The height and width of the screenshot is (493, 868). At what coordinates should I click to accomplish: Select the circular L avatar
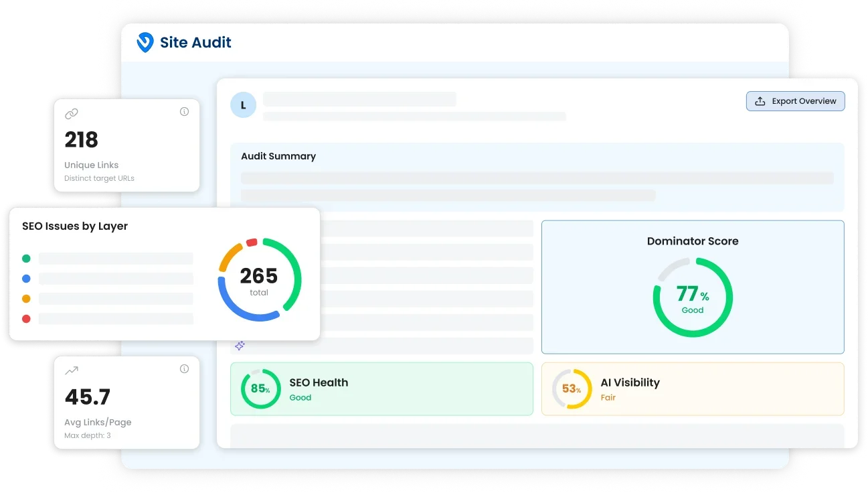tap(243, 104)
